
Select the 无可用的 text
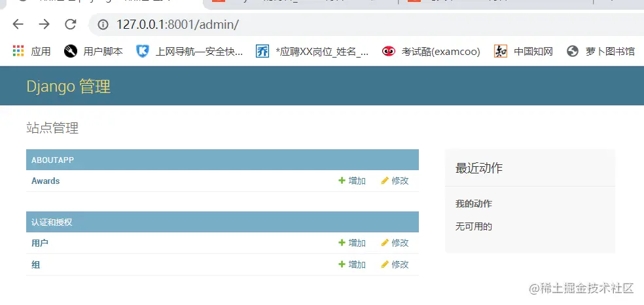click(x=474, y=226)
